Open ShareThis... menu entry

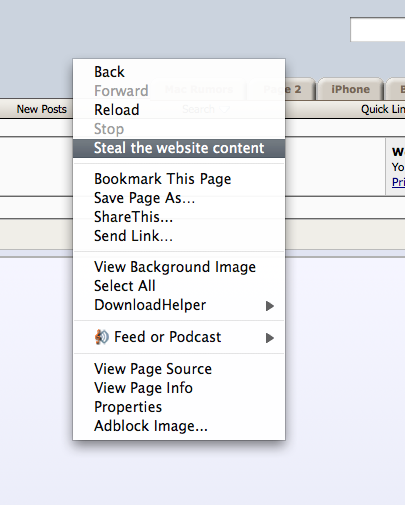pyautogui.click(x=179, y=217)
